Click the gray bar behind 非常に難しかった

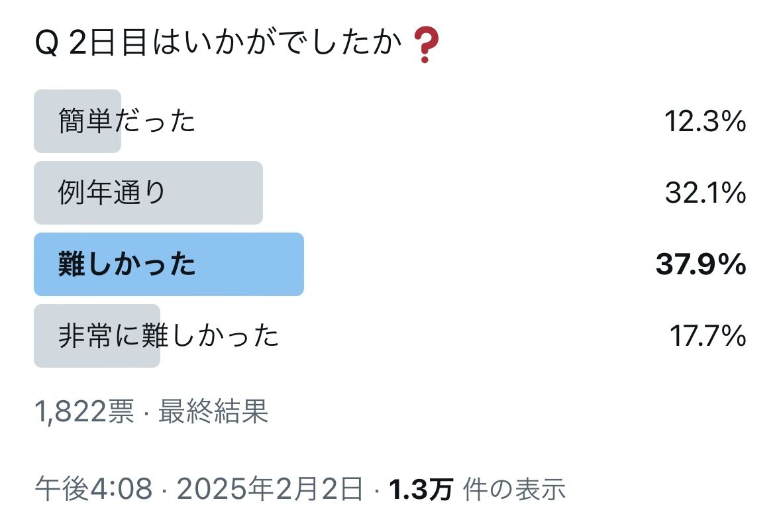[97, 336]
